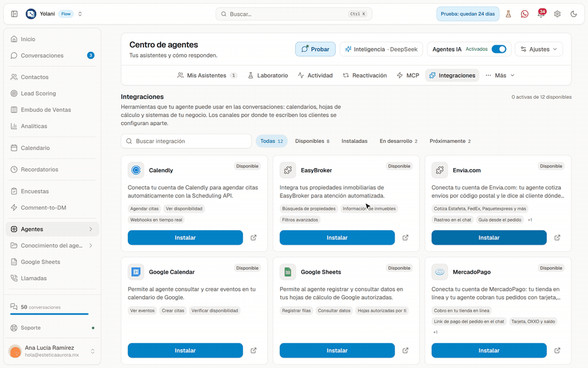Open Conversaciones in sidebar
588x368 pixels.
[x=52, y=56]
